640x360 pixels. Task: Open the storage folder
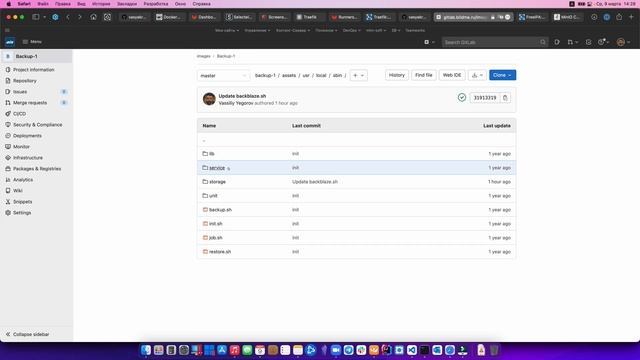[x=217, y=182]
